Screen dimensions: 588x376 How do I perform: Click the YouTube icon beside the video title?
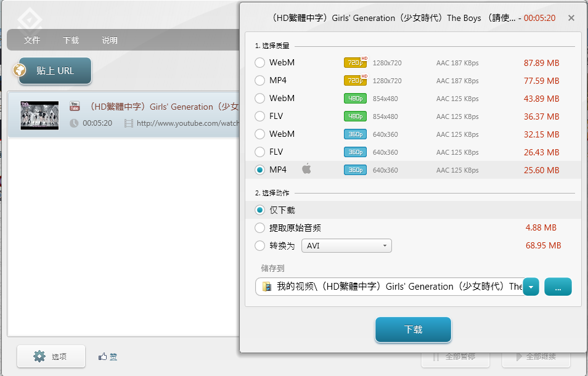75,106
